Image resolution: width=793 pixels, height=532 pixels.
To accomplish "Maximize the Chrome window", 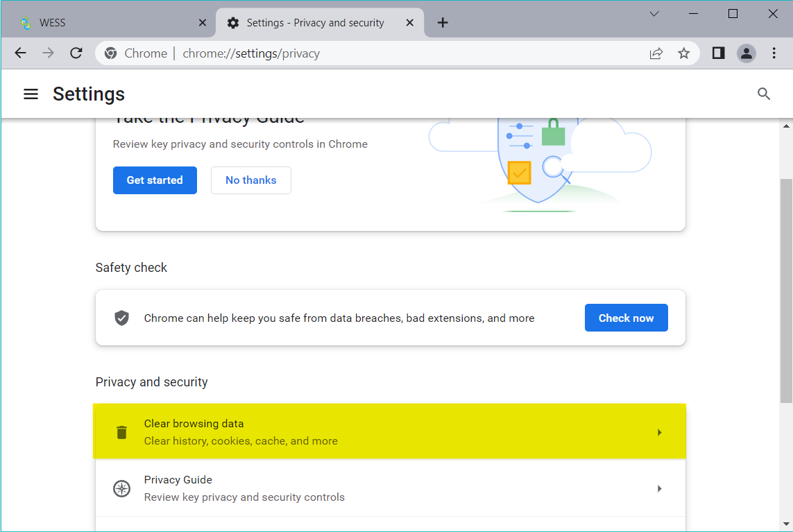I will click(733, 14).
